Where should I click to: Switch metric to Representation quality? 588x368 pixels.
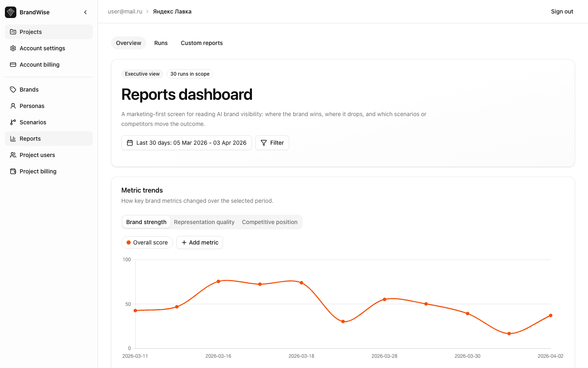(x=204, y=222)
